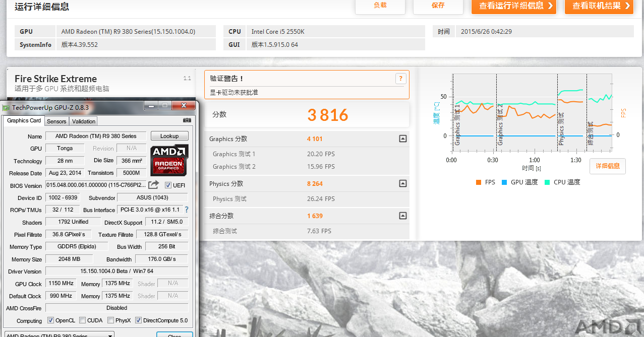Collapse the Graphics 分数 section
Viewport: 644px width, 337px height.
pos(402,139)
